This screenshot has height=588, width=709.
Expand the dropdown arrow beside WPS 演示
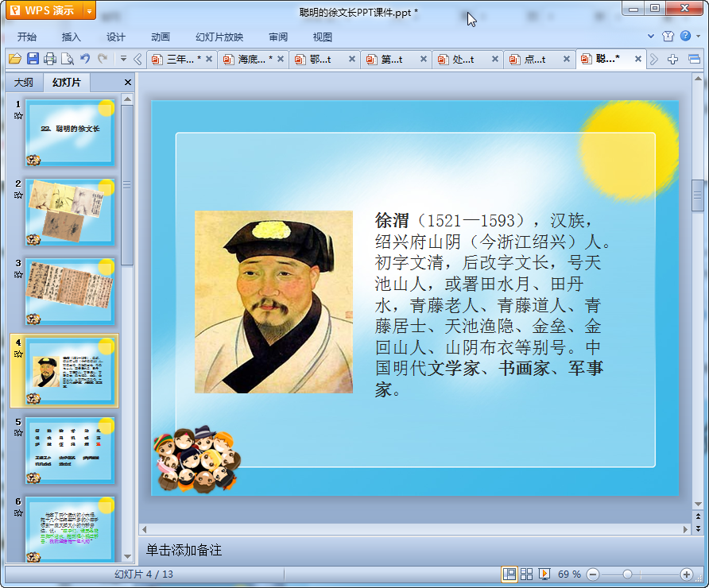point(90,10)
